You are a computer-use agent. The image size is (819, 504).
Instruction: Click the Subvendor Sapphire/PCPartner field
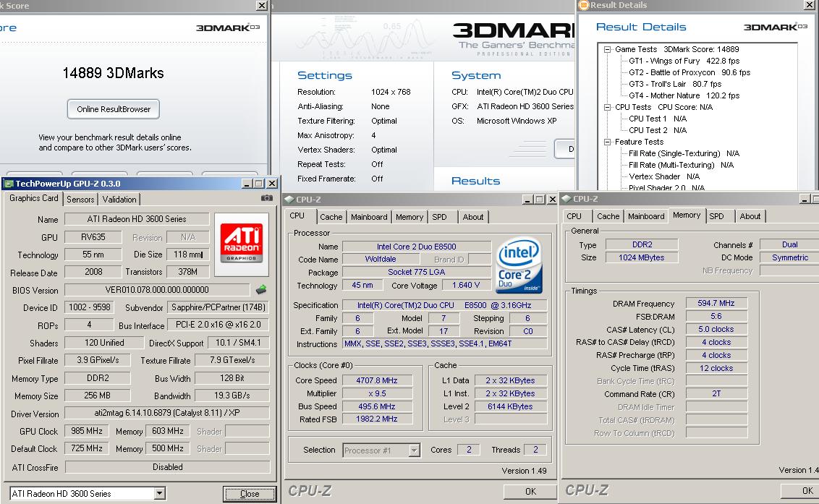(x=218, y=307)
